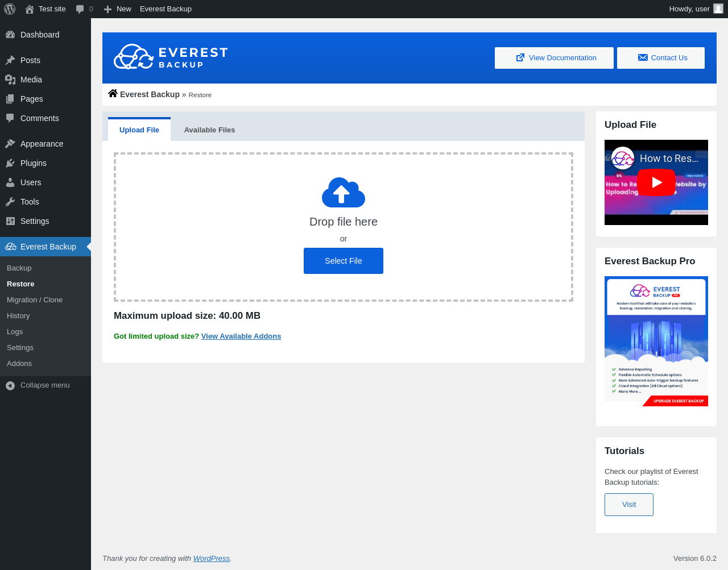Click the Everest Backup header logo

click(171, 56)
